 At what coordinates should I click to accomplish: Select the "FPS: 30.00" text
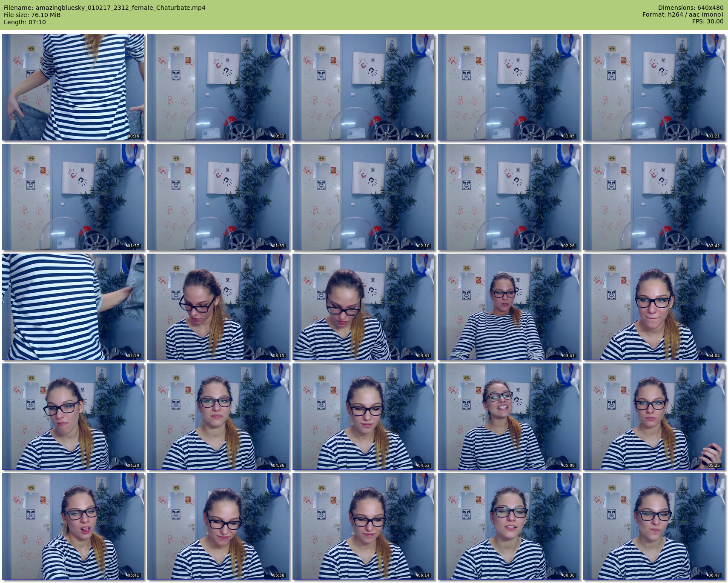click(x=708, y=21)
